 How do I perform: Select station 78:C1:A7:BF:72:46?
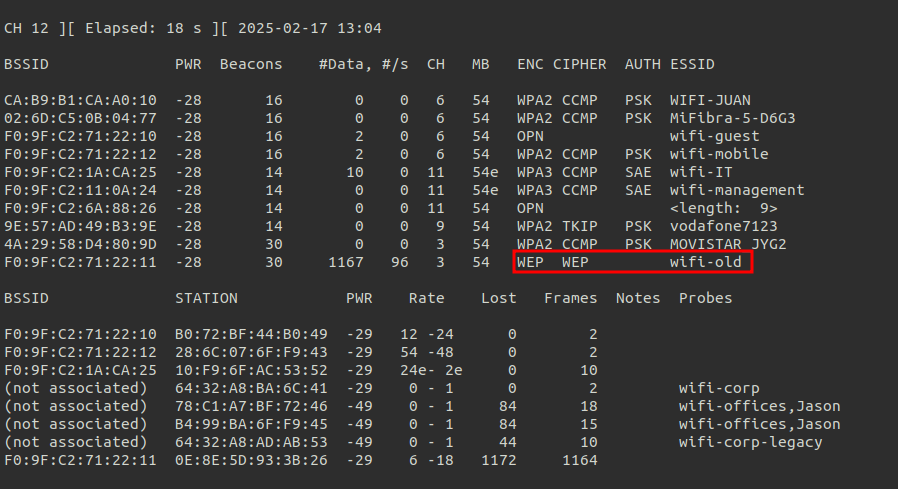point(251,407)
